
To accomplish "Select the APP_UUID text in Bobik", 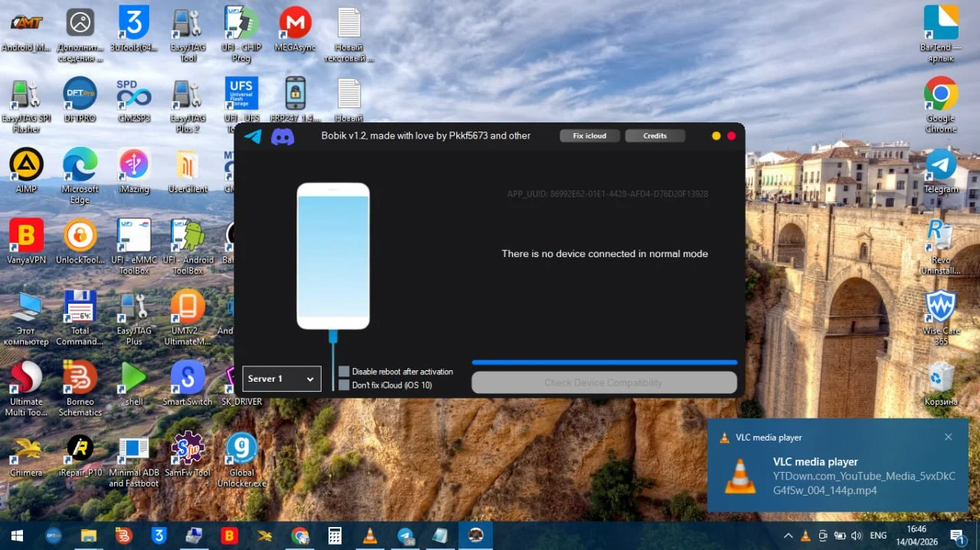I will pyautogui.click(x=607, y=194).
